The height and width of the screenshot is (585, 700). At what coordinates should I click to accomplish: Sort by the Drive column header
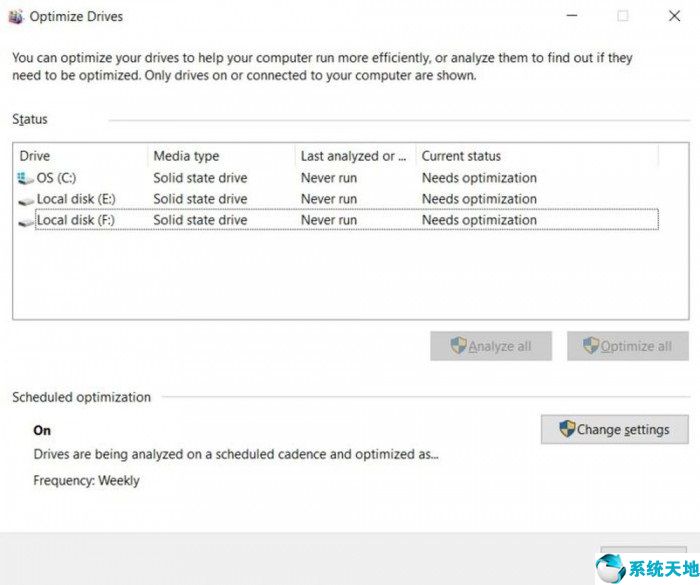pyautogui.click(x=80, y=156)
